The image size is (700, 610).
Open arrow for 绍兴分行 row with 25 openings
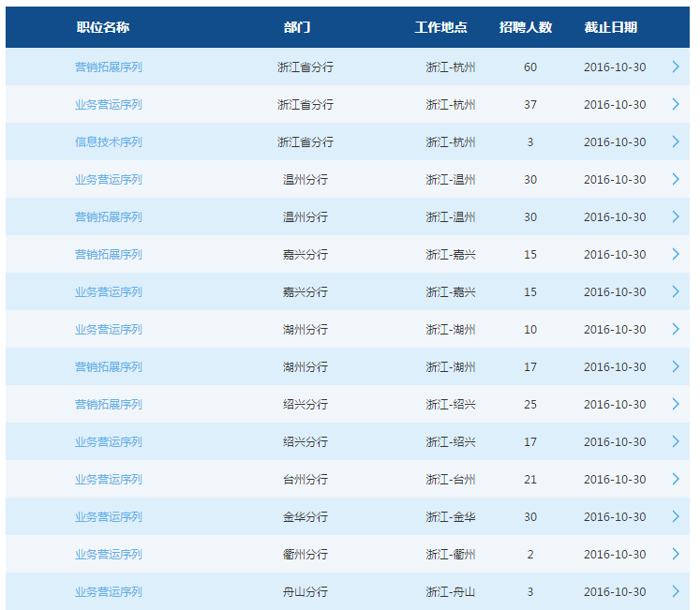coord(675,405)
